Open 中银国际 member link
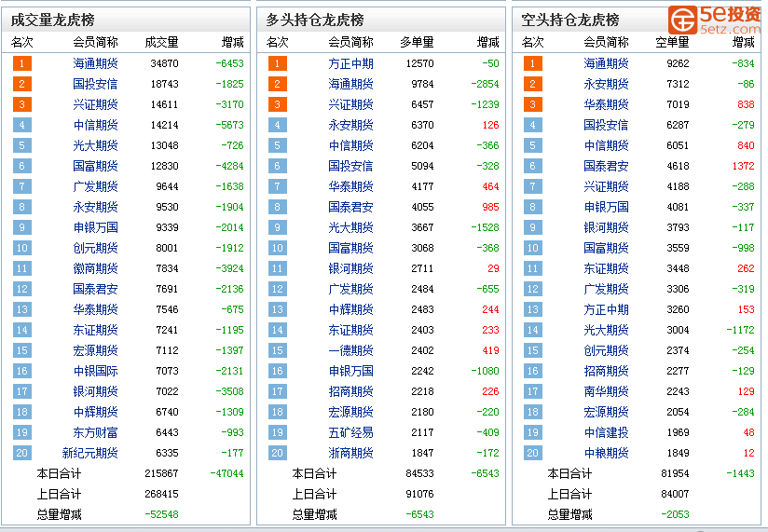The width and height of the screenshot is (768, 532). (95, 371)
